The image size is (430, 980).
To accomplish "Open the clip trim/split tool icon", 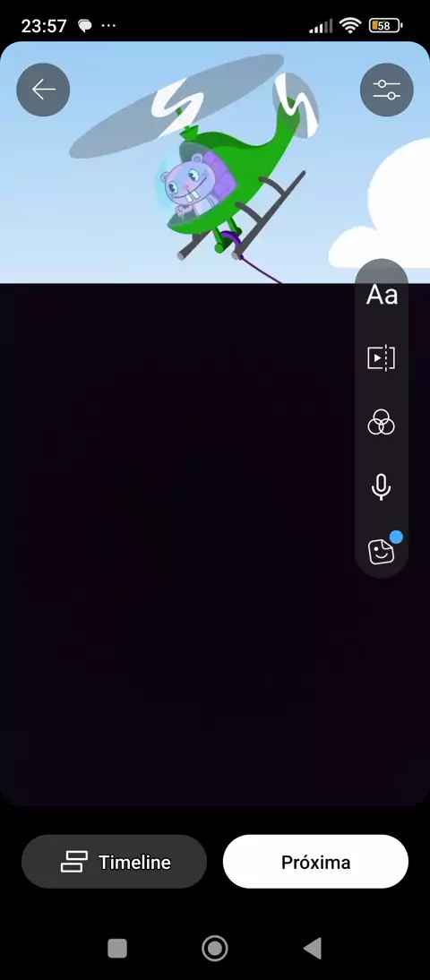I will (x=382, y=358).
